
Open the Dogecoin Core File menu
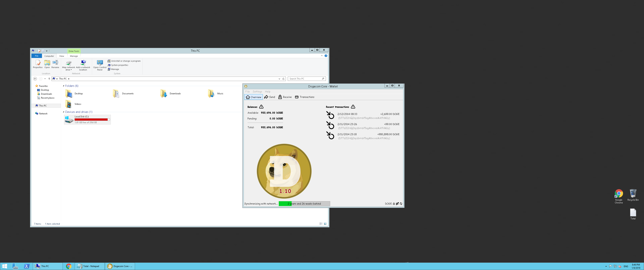point(247,92)
